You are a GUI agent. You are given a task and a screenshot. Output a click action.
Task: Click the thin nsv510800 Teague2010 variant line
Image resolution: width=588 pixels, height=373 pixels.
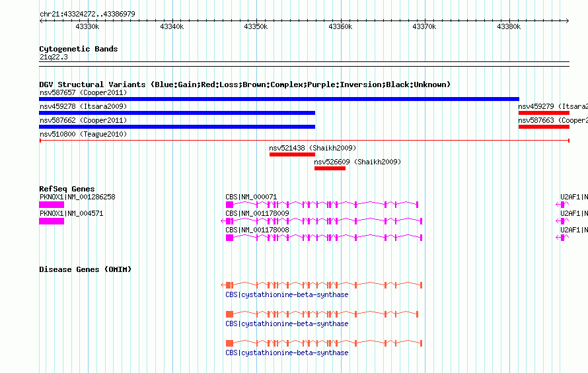(305, 141)
